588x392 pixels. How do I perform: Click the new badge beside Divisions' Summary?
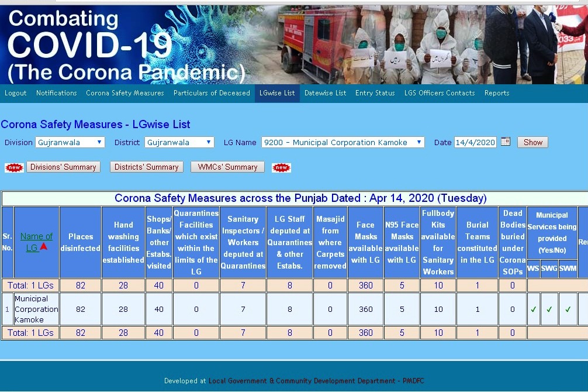[14, 167]
